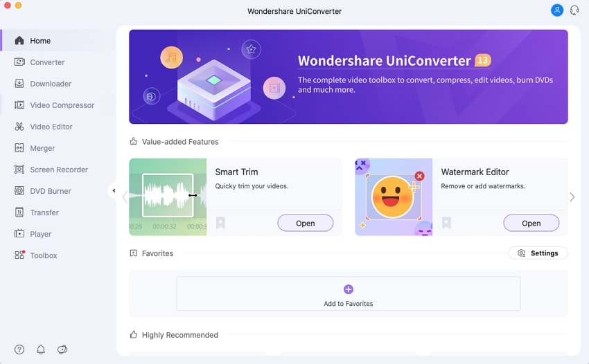Click the Smart Trim waveform thumbnail
The width and height of the screenshot is (589, 364).
tap(168, 197)
